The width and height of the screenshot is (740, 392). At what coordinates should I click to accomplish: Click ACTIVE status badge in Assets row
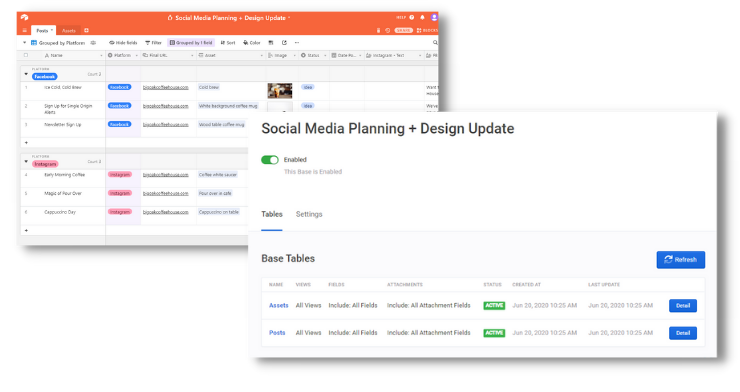[x=494, y=306]
